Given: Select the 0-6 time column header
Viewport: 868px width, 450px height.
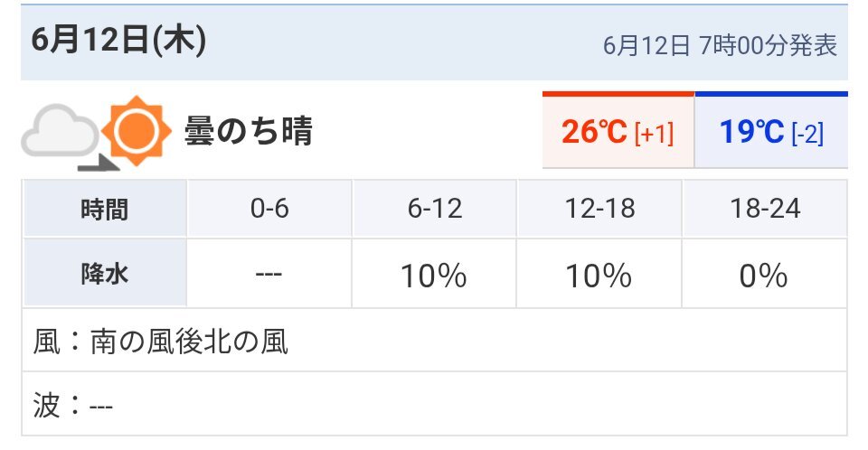Looking at the screenshot, I should 269,210.
